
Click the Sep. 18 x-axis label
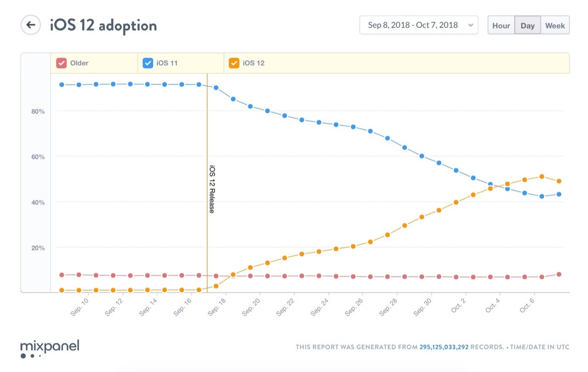click(217, 308)
